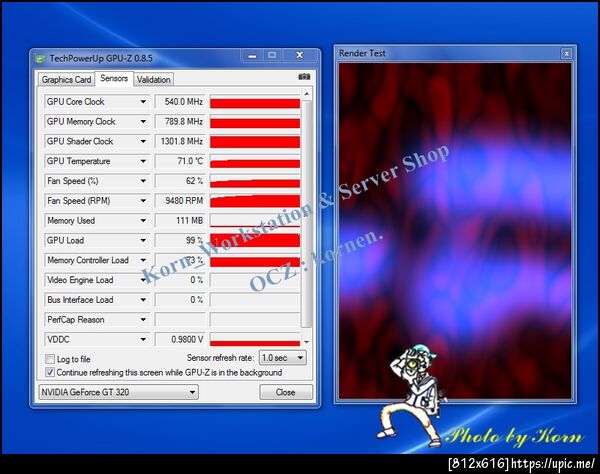Close the TechPowerUp GPU-Z window
This screenshot has width=600, height=474.
point(300,55)
